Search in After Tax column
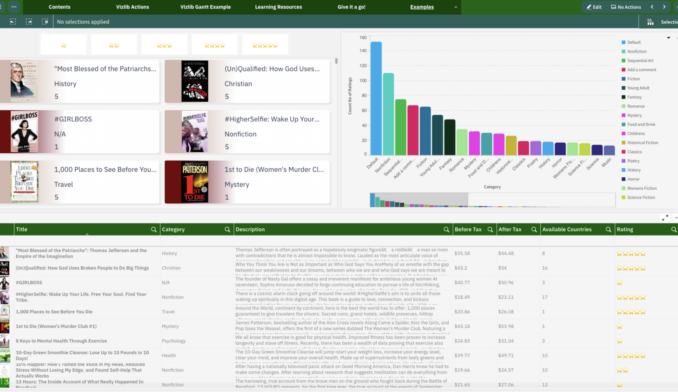This screenshot has width=678, height=392. point(534,229)
